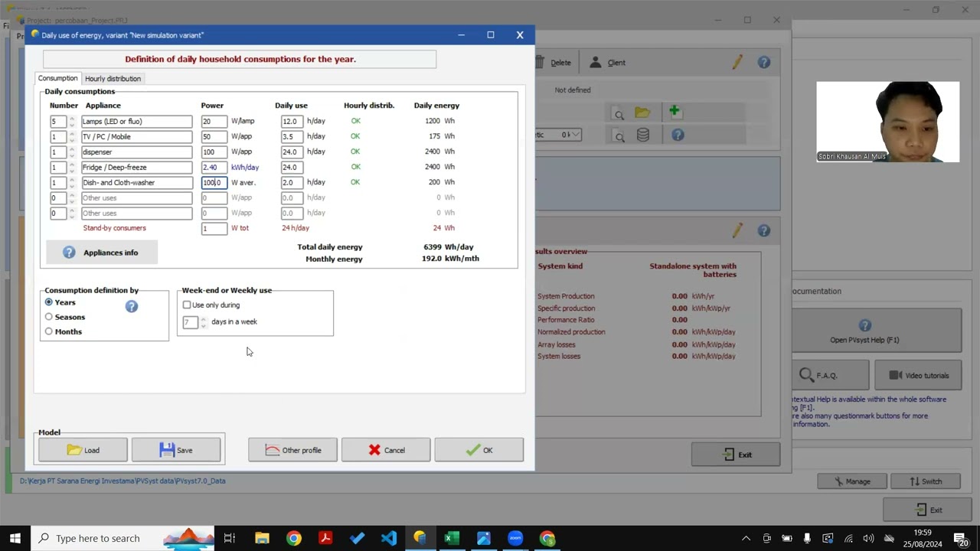Edit the dispenser appliance name field
Image resolution: width=980 pixels, height=551 pixels.
click(x=137, y=152)
